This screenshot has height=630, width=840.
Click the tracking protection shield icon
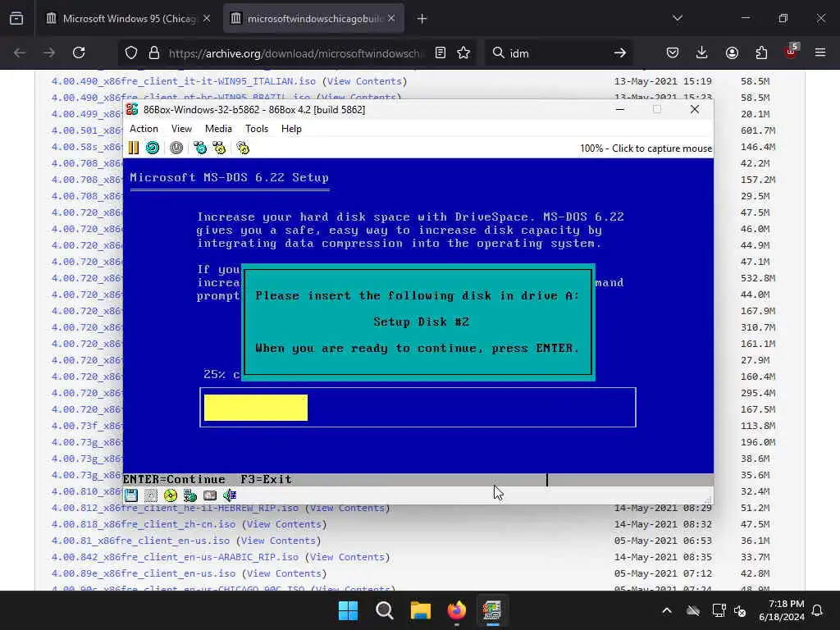[131, 52]
